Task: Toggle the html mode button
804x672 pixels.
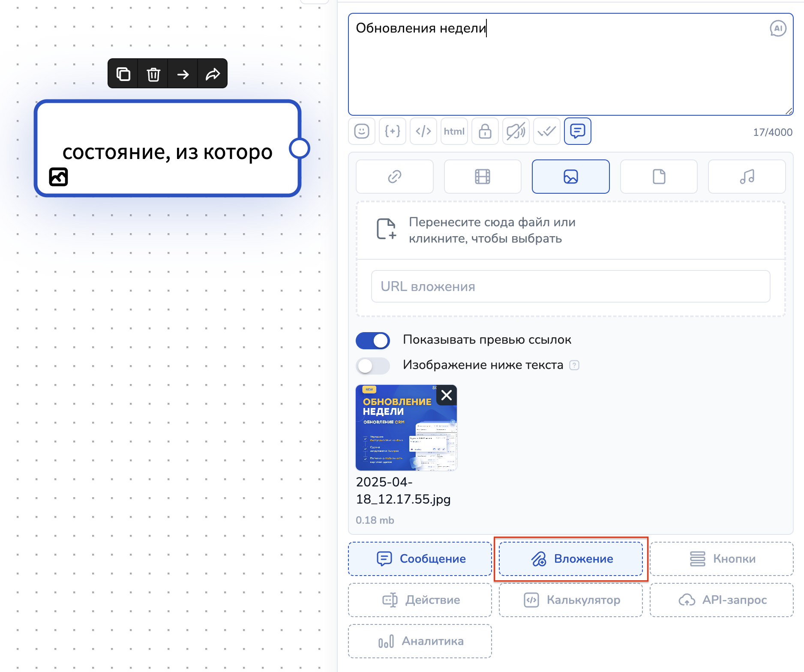Action: (454, 131)
